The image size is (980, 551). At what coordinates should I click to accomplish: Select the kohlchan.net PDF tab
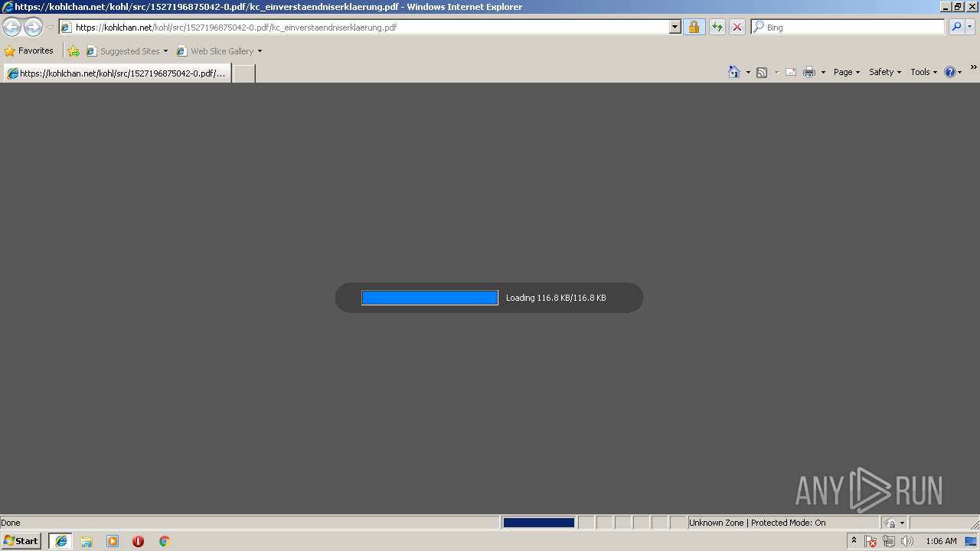[117, 73]
